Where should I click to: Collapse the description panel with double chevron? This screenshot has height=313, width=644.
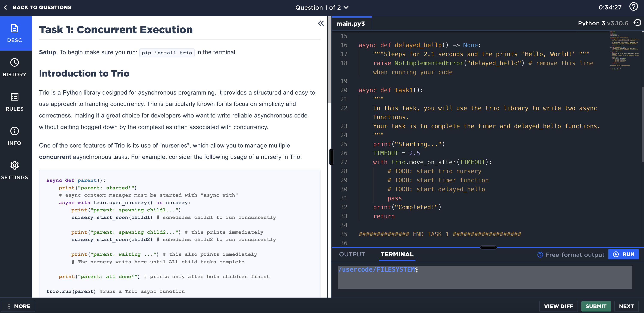pyautogui.click(x=321, y=23)
